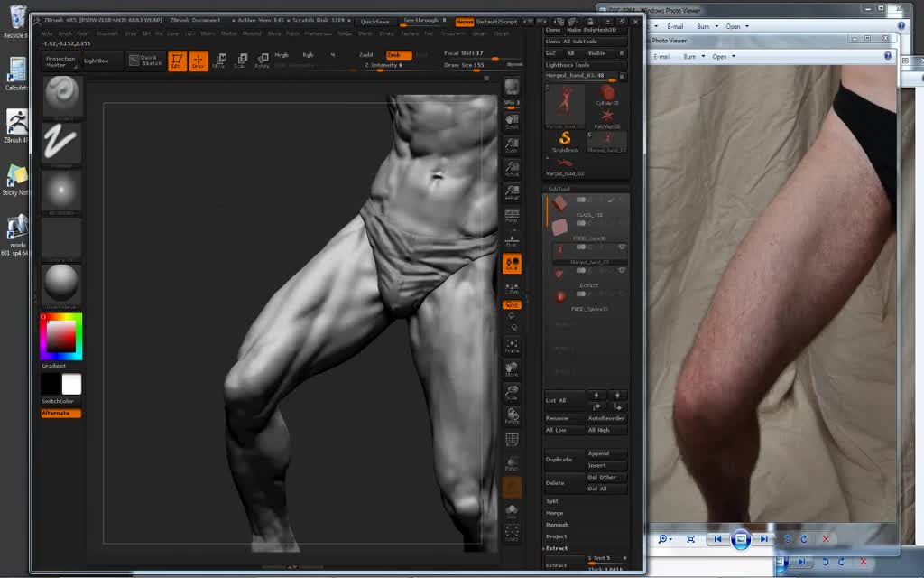
Task: Open the Alpha menu
Action: [x=47, y=33]
